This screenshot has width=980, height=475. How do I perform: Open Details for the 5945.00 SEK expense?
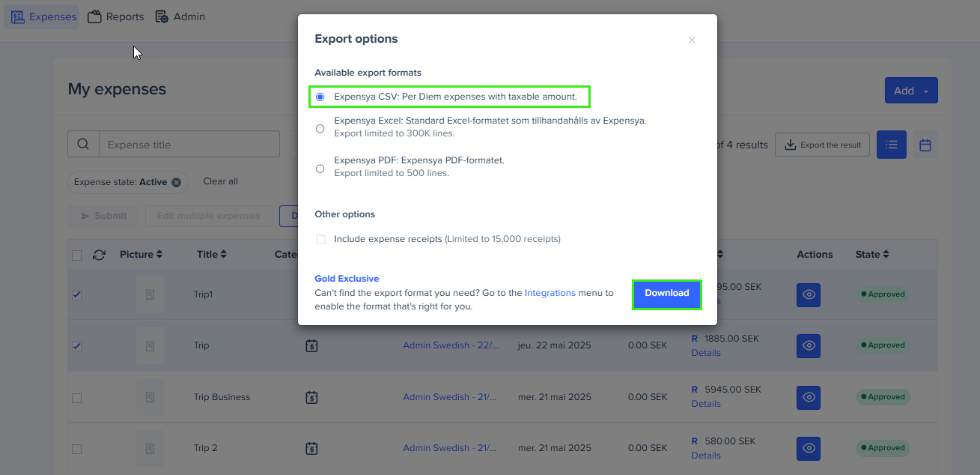click(x=706, y=404)
